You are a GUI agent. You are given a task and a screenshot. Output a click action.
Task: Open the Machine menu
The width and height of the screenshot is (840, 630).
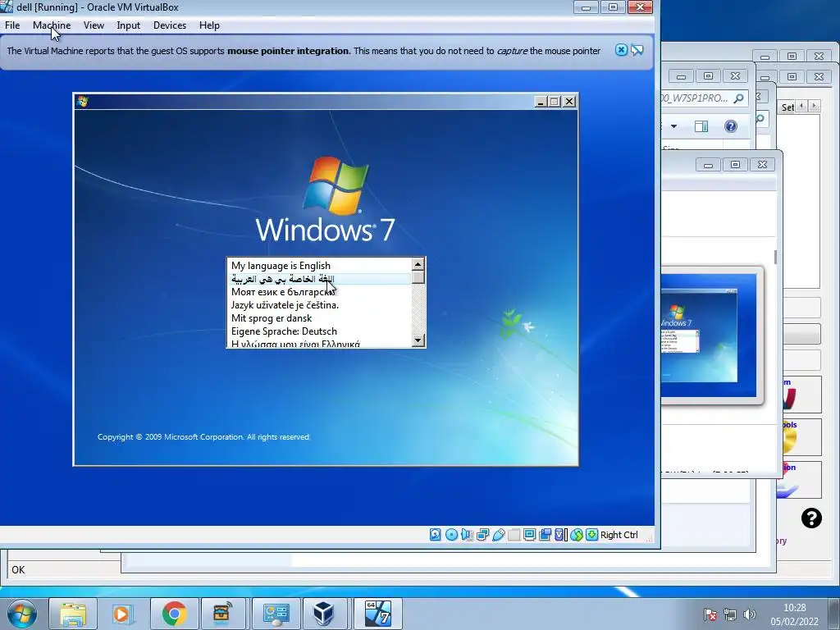(52, 25)
